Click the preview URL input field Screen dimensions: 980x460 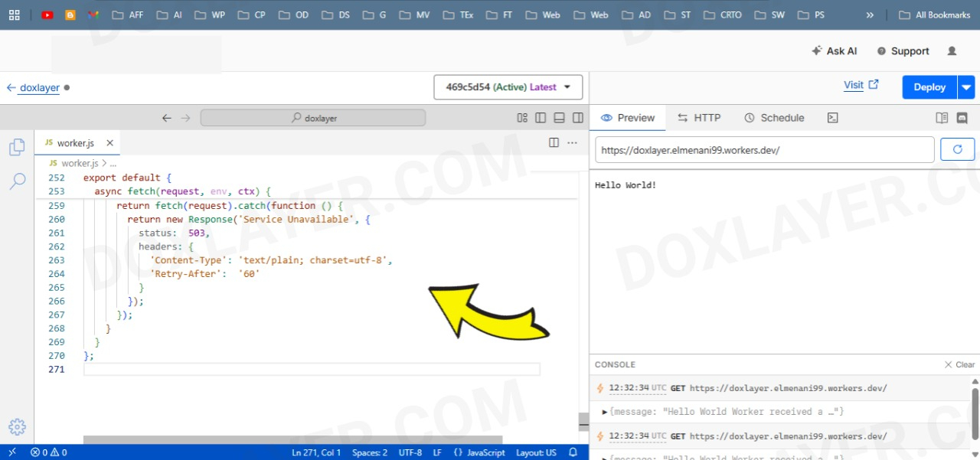click(765, 150)
